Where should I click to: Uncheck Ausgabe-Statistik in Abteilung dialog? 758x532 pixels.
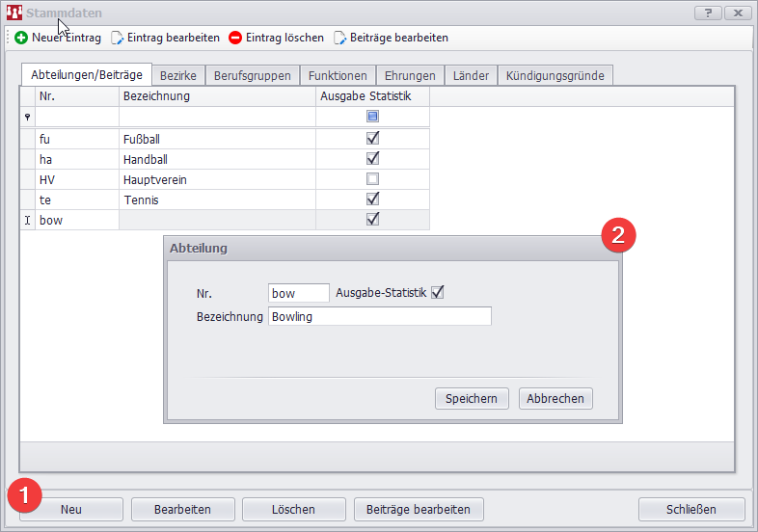click(437, 292)
